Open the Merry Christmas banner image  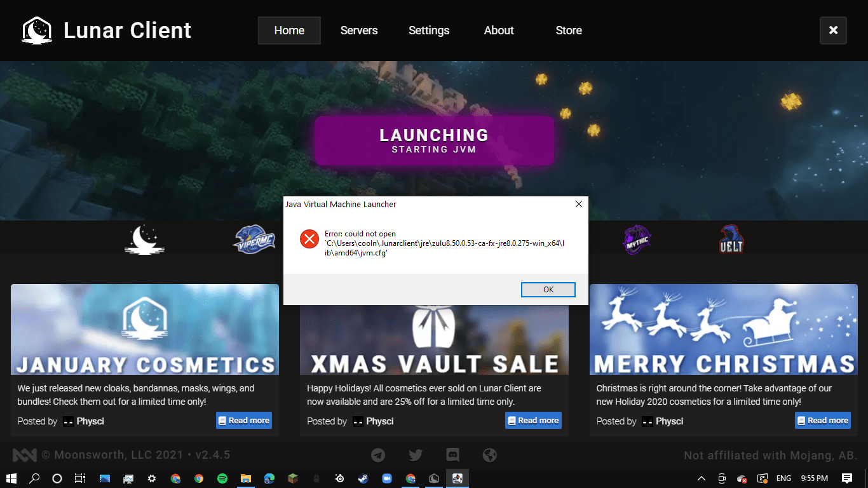(x=724, y=329)
